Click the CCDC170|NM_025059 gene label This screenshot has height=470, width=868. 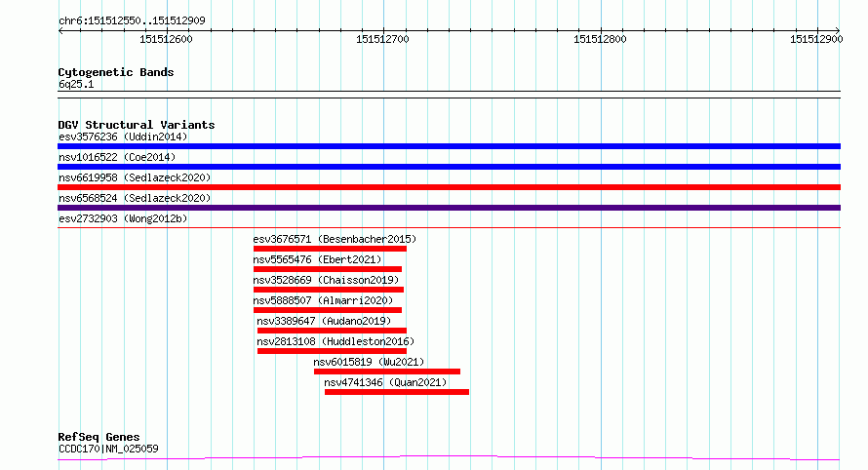point(108,449)
